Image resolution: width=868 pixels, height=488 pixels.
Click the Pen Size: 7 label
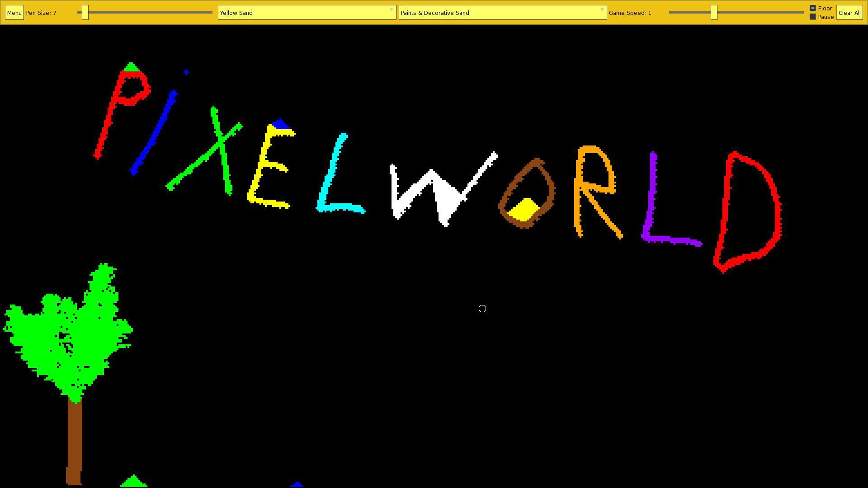[41, 13]
